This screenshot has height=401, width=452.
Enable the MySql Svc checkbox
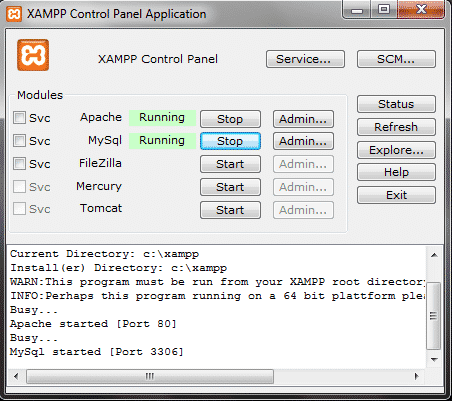(x=19, y=141)
